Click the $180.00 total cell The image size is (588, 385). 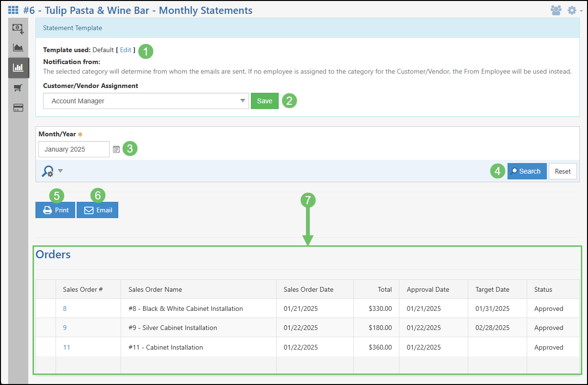click(x=376, y=328)
